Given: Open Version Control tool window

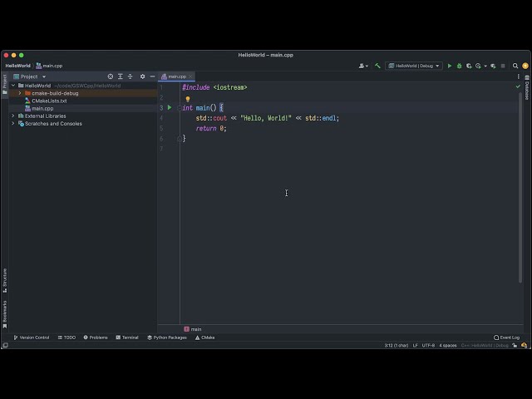Looking at the screenshot, I should pos(32,337).
